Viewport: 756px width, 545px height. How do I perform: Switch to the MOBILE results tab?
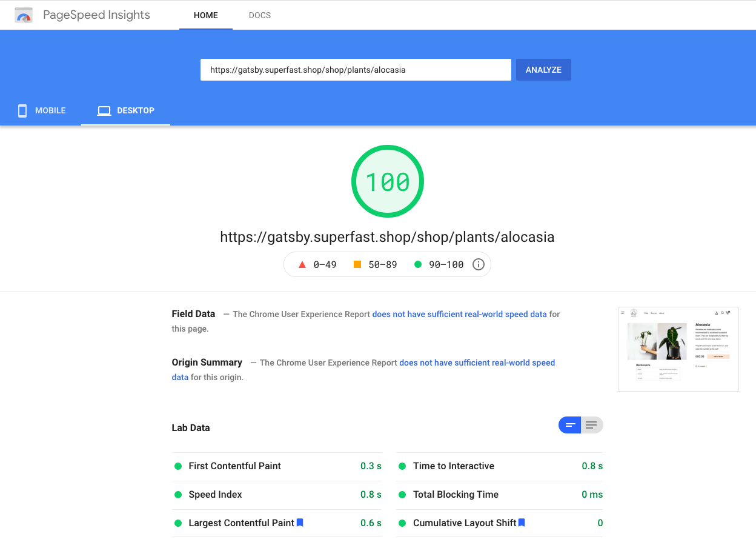(x=41, y=110)
